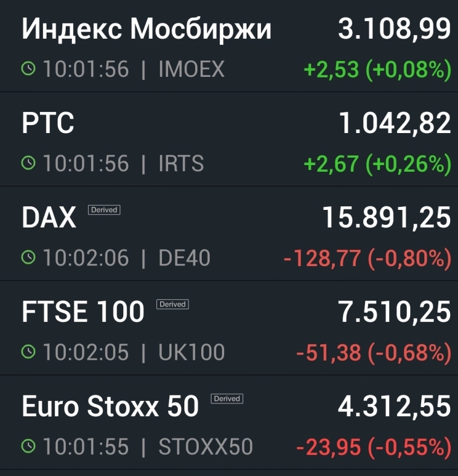Click the clock icon next to DE40 time
The image size is (458, 476).
coord(28,258)
